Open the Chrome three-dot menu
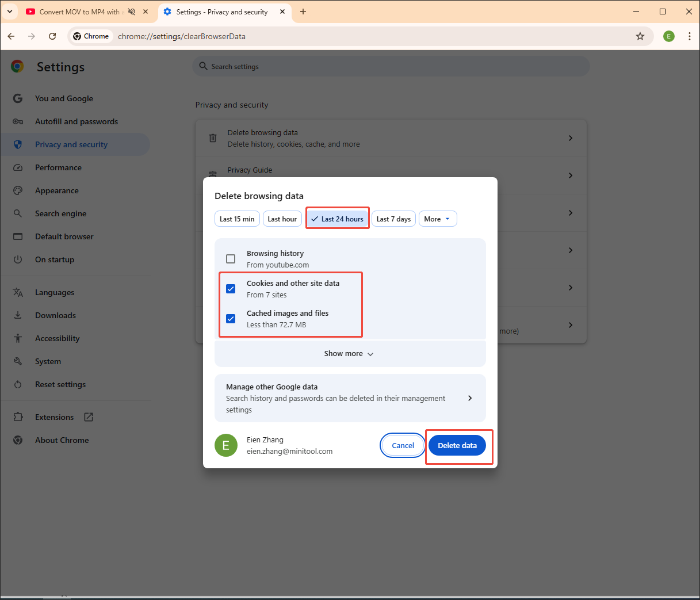 point(690,36)
